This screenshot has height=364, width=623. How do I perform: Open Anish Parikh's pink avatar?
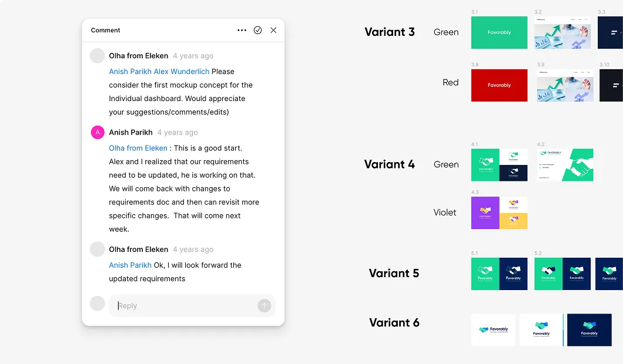click(x=98, y=132)
